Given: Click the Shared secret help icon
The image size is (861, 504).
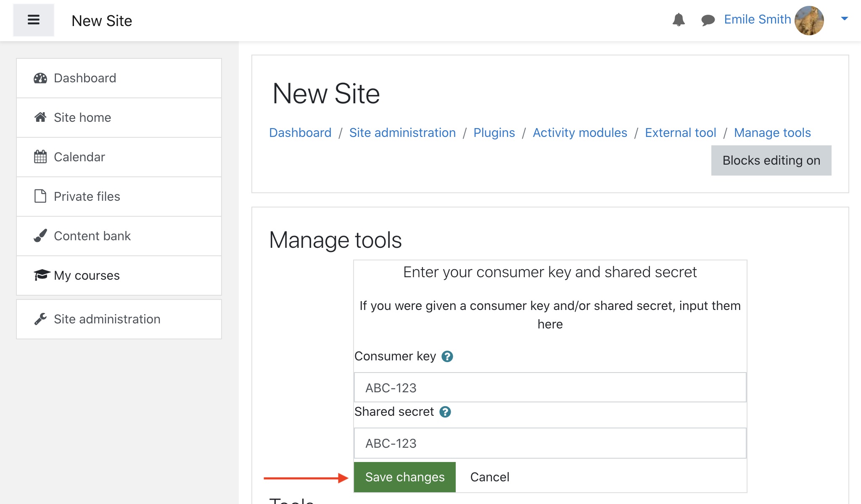Looking at the screenshot, I should click(x=445, y=412).
